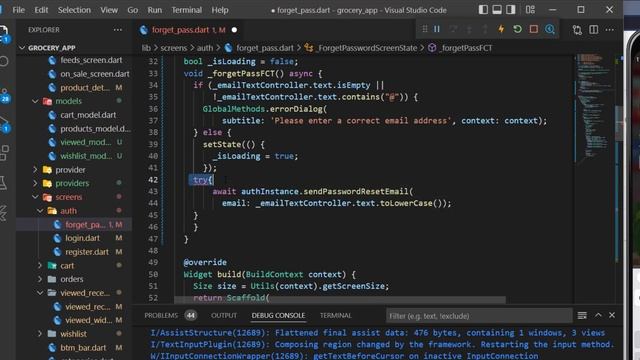Pause the debug session
Image resolution: width=640 pixels, height=360 pixels.
tap(437, 29)
